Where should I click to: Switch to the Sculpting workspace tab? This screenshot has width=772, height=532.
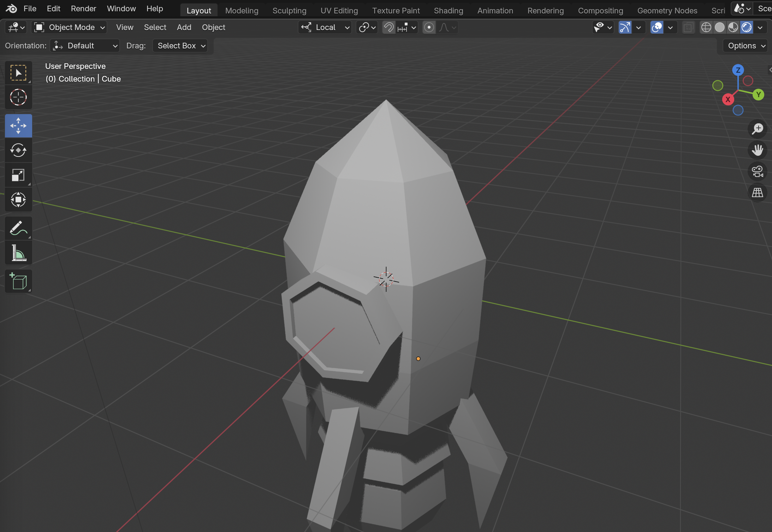click(289, 11)
